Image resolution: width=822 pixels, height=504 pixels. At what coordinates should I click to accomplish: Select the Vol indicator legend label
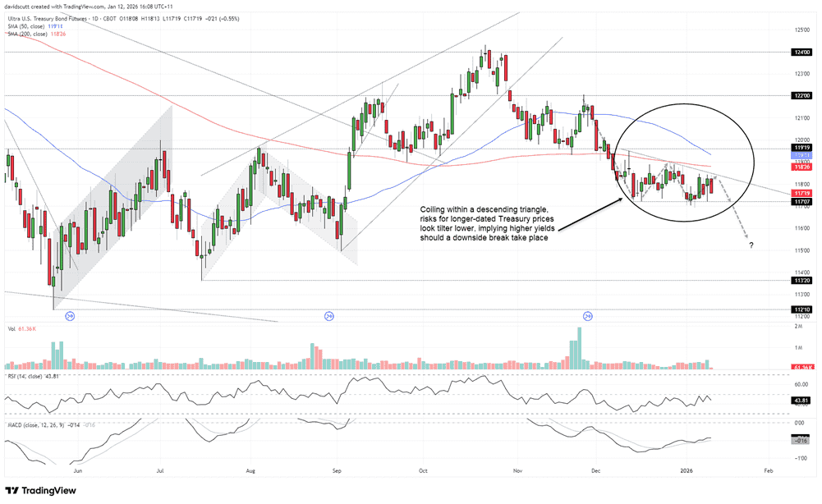(11, 329)
